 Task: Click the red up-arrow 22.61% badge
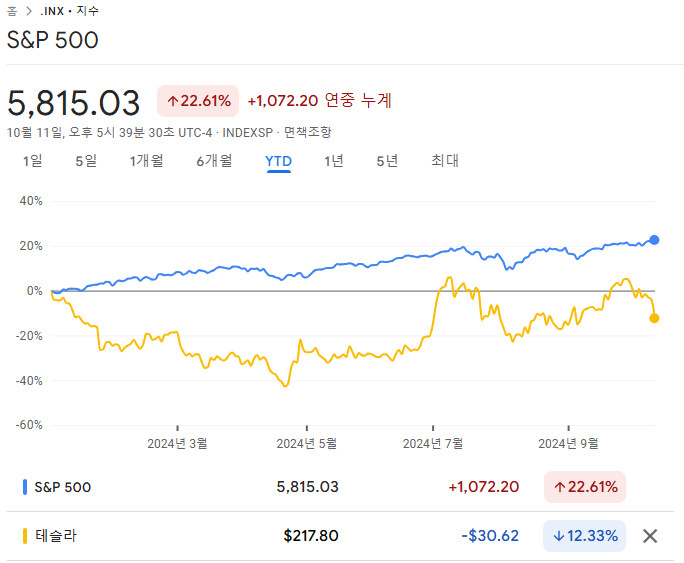[x=198, y=100]
